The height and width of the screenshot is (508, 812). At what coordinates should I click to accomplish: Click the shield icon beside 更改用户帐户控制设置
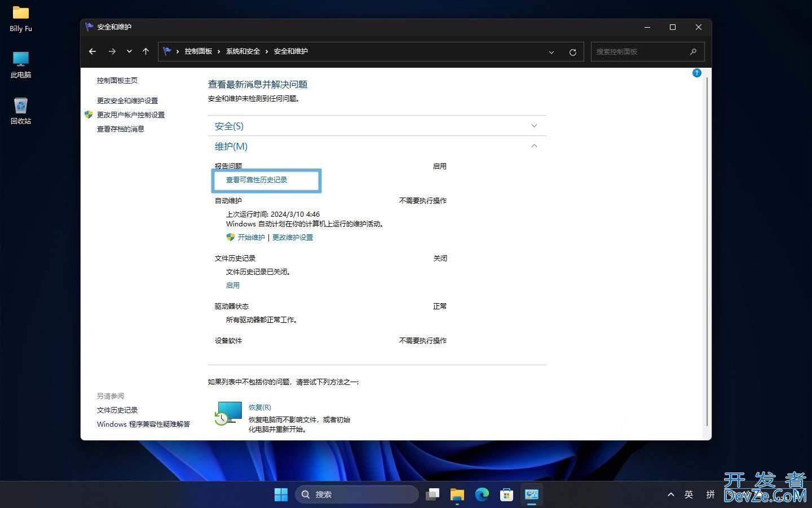(89, 115)
